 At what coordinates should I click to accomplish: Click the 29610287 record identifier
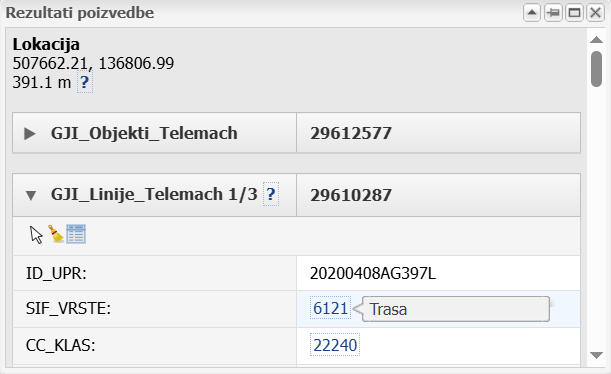tap(351, 195)
